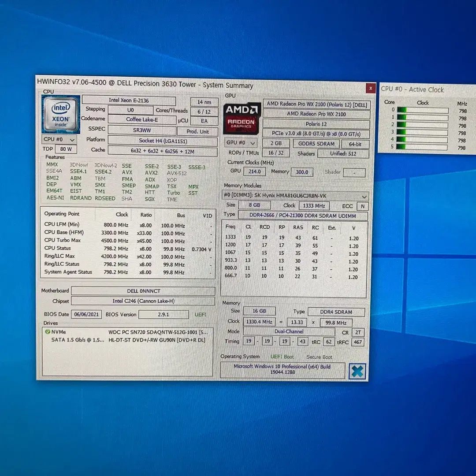Viewport: 476px width, 476px height.
Task: Click the Prod. Unit field
Action: click(x=197, y=131)
